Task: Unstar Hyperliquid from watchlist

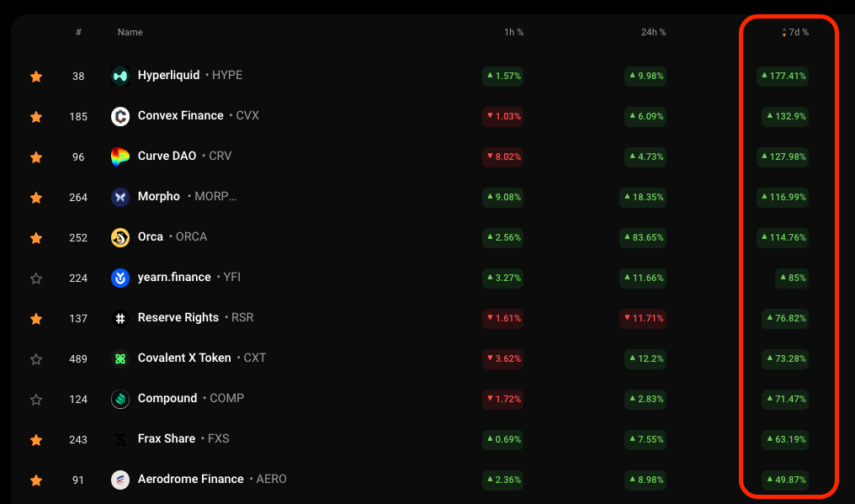Action: [36, 77]
